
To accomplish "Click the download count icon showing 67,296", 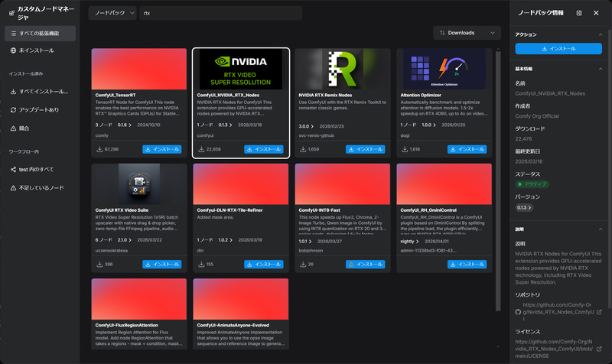I will point(99,149).
